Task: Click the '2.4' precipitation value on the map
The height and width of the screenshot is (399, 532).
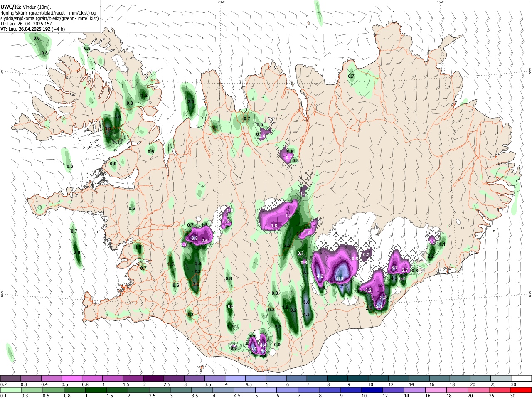Action: click(x=198, y=264)
